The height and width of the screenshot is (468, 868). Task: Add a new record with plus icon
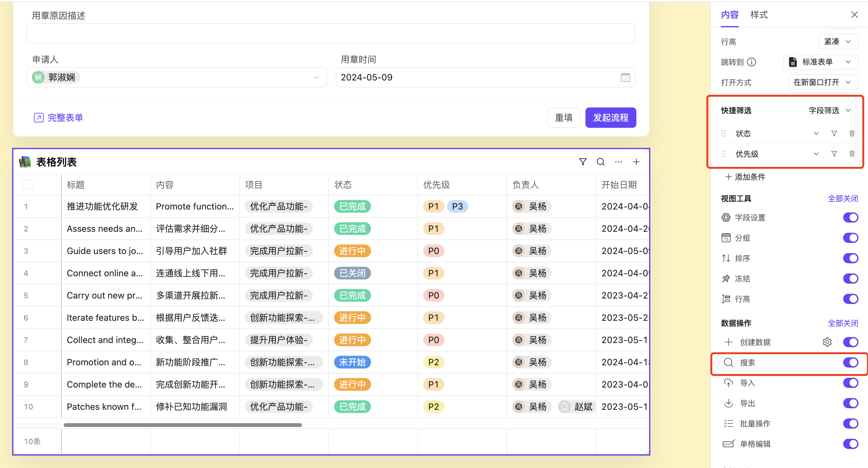[x=636, y=162]
